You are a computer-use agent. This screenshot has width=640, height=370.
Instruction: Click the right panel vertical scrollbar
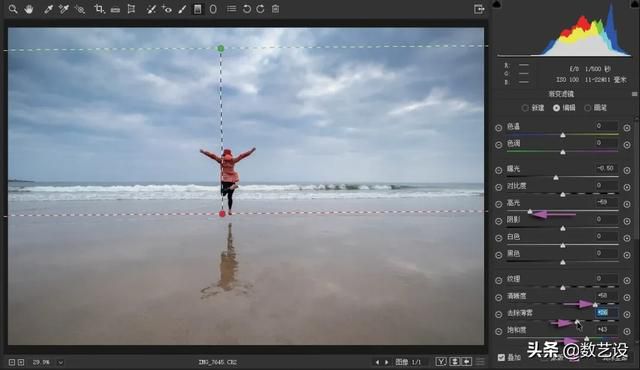(637, 179)
